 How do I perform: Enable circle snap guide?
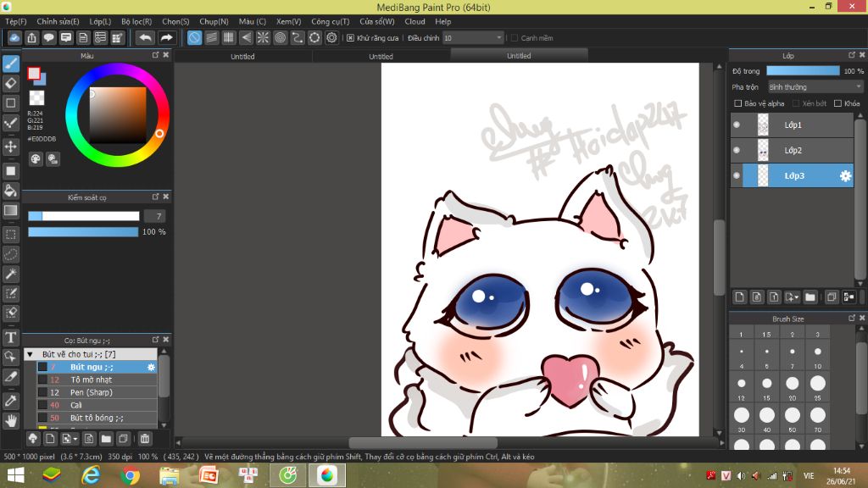pyautogui.click(x=280, y=37)
